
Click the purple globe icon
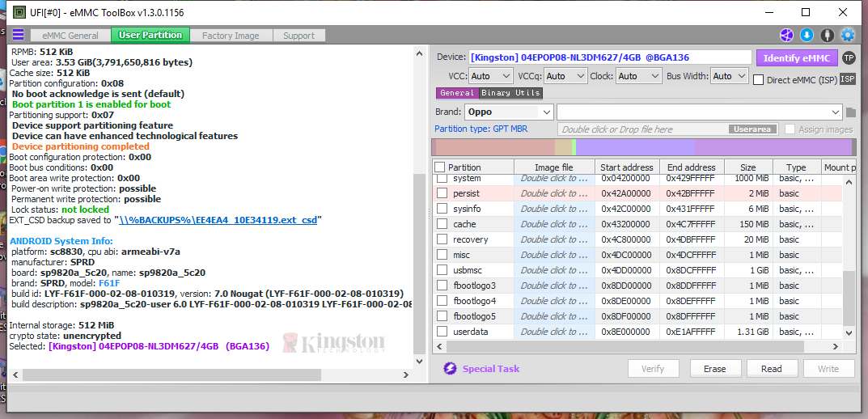click(786, 35)
